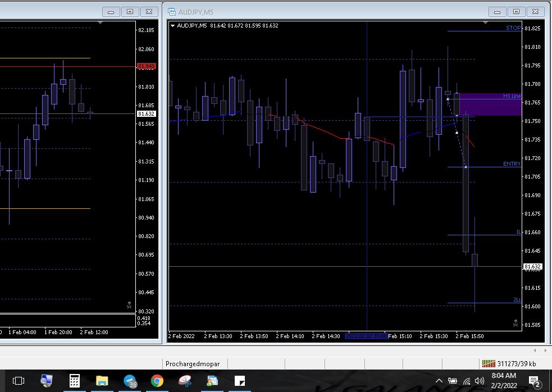Click the skull icon in AUDJPY chart
The width and height of the screenshot is (552, 392).
point(515,323)
